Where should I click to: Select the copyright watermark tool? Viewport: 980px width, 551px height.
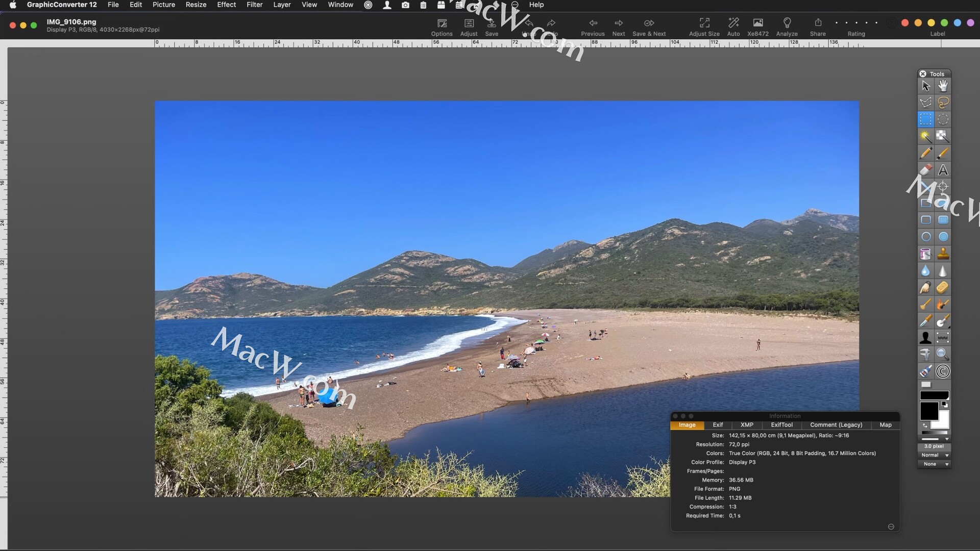[x=943, y=371]
